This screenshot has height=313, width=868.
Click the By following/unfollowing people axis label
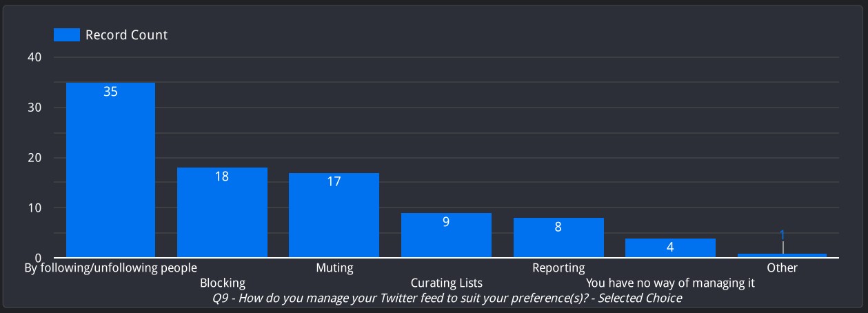110,267
